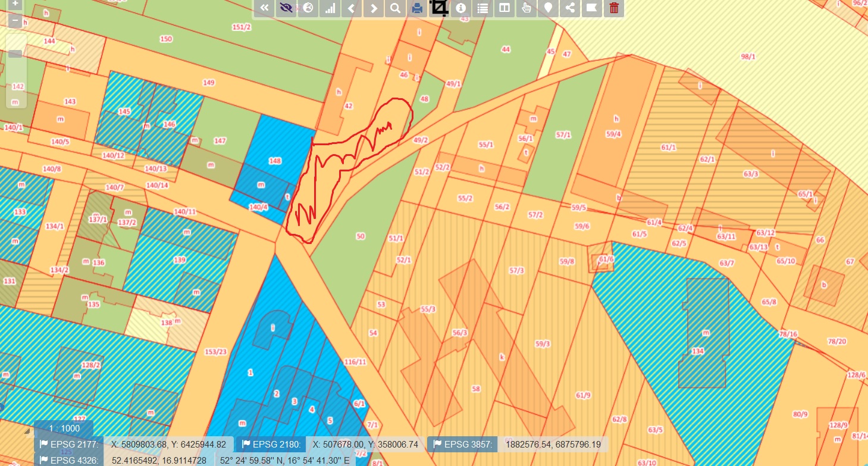Viewport: 868px width, 466px height.
Task: Go to the next map view
Action: point(374,8)
